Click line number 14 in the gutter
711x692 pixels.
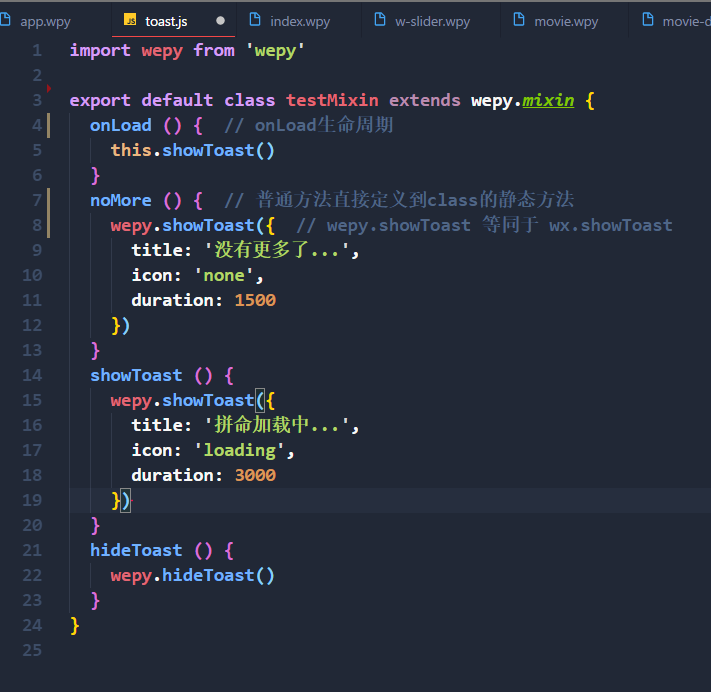(32, 375)
